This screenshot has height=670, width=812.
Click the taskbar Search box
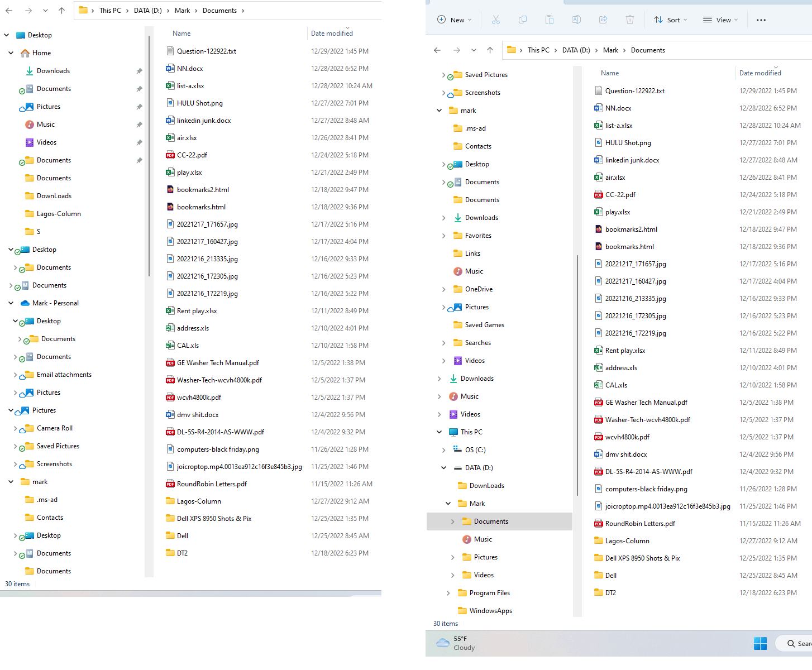point(797,643)
